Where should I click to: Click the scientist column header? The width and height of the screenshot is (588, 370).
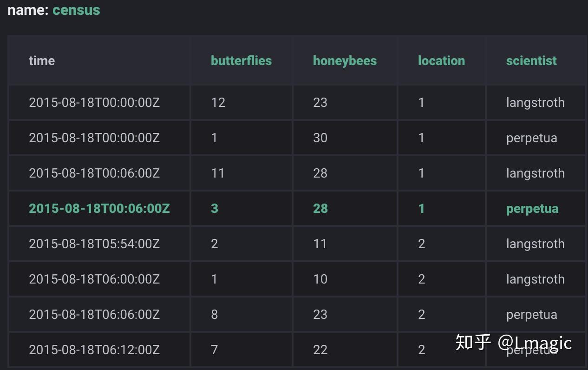coord(531,61)
